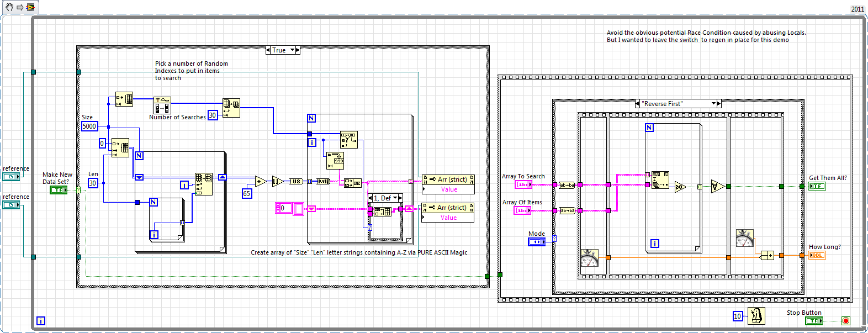
Task: Click the metronome wait timer icon
Action: [x=756, y=316]
